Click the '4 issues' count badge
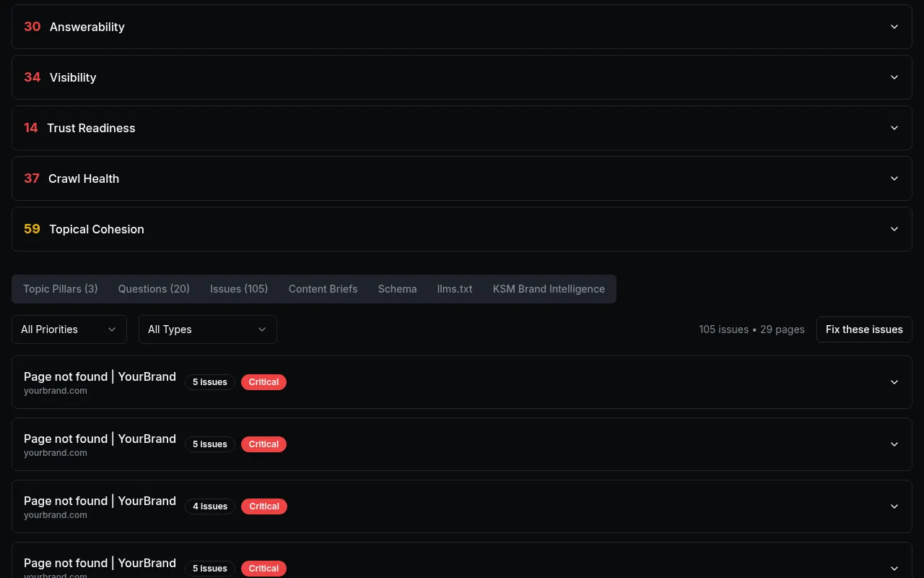The height and width of the screenshot is (578, 924). (210, 506)
